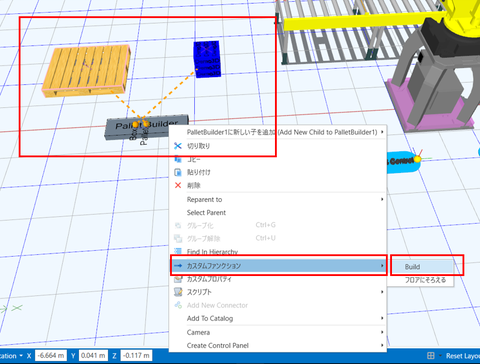Click the Z coordinate input field
Screen dimensions: 480x364
136,356
